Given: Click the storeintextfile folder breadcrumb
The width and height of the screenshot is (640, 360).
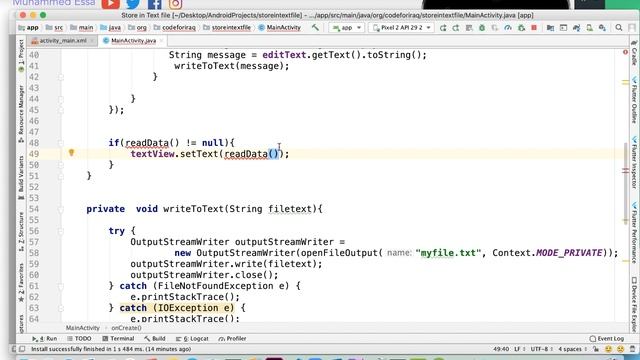Looking at the screenshot, I should click(227, 28).
